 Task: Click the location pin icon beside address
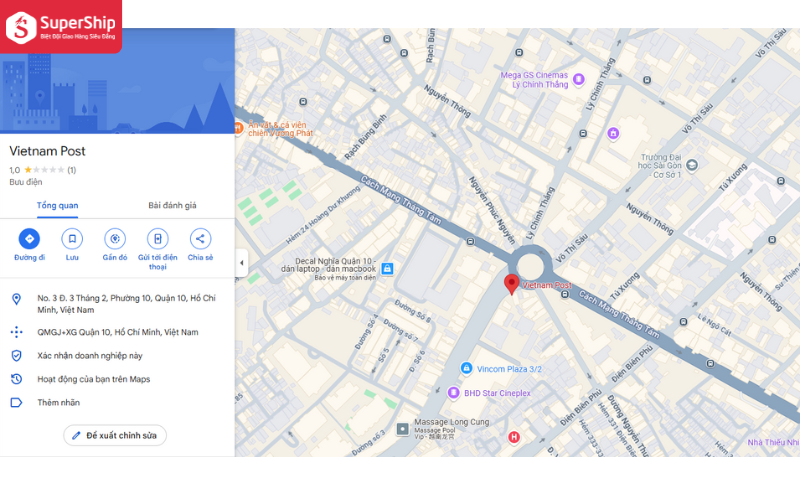pos(16,299)
